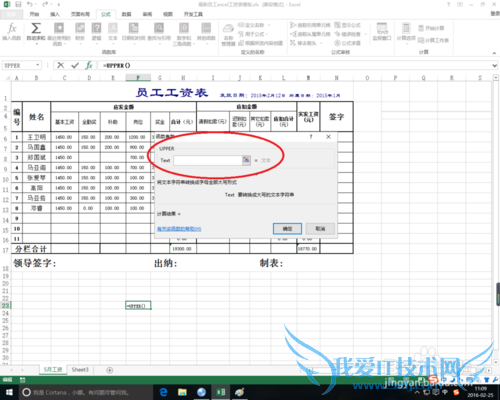The height and width of the screenshot is (400, 500).
Task: Open File Explorer from the taskbar
Action: pyautogui.click(x=182, y=392)
